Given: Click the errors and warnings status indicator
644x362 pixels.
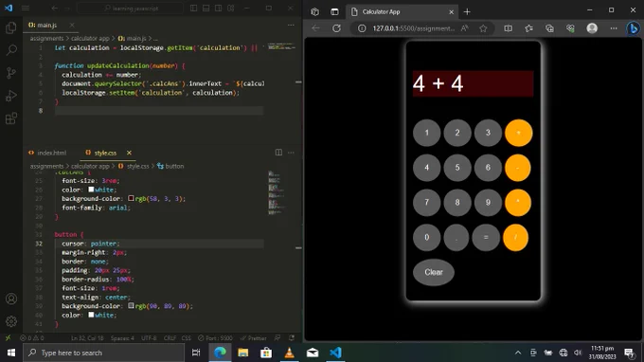Looking at the screenshot, I should point(32,338).
